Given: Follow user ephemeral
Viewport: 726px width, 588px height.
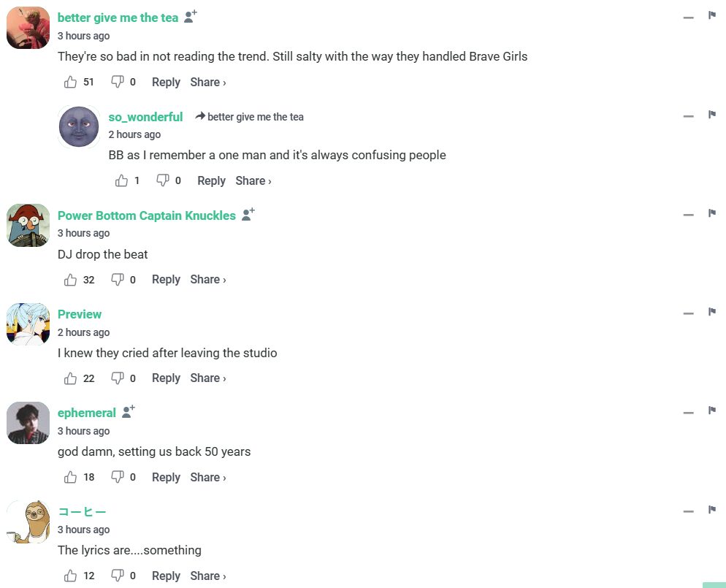Looking at the screenshot, I should tap(129, 412).
